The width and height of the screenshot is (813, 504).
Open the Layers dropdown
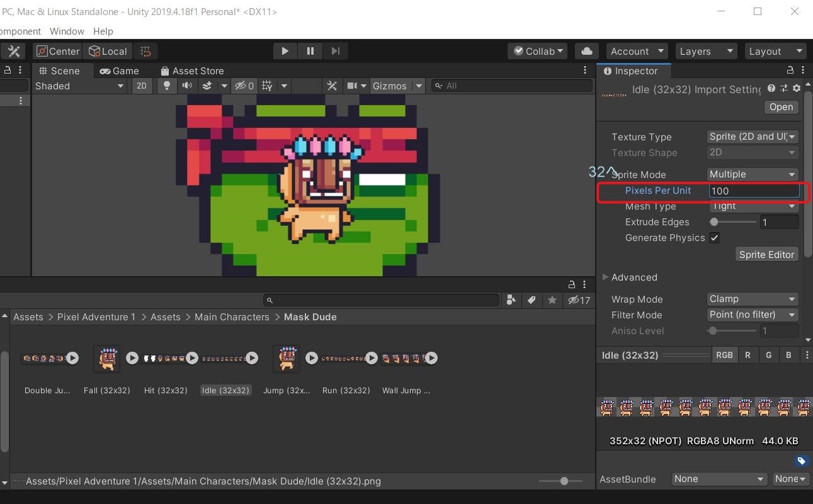point(705,51)
